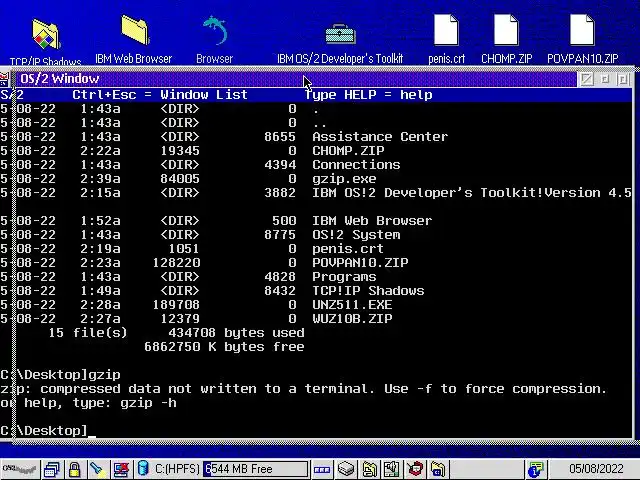Open the IBM Web Browser folder icon
Image resolution: width=640 pixels, height=480 pixels.
(135, 29)
